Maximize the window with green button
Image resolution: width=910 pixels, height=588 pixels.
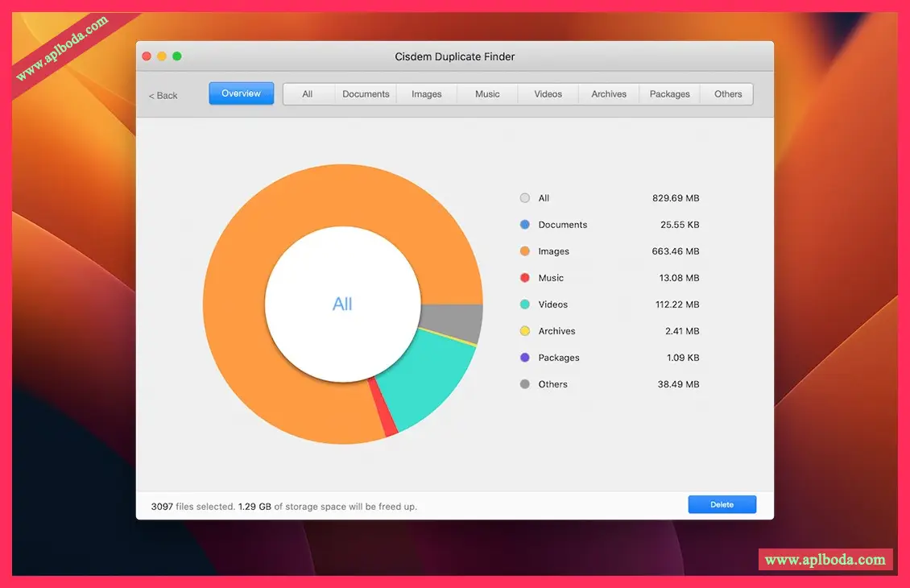pyautogui.click(x=177, y=56)
